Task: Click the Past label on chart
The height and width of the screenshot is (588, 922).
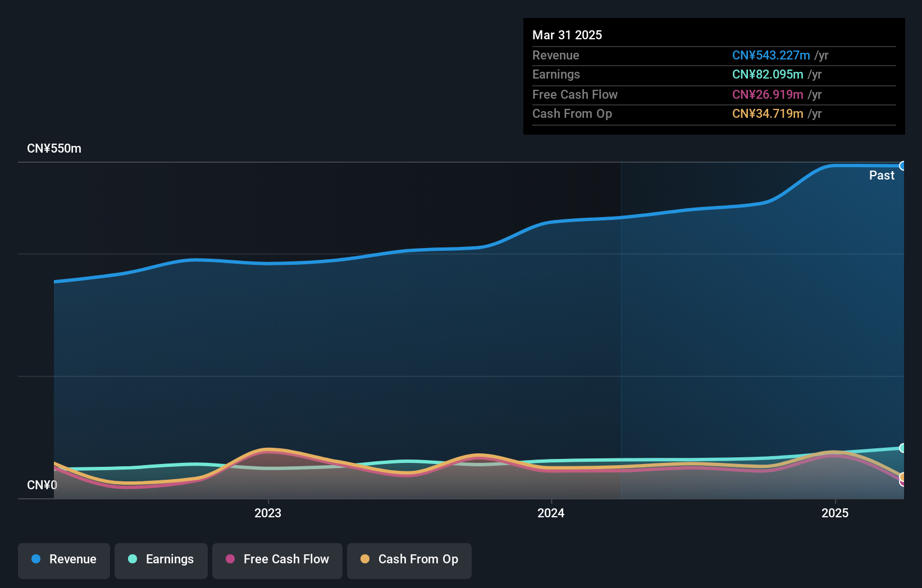Action: (882, 175)
